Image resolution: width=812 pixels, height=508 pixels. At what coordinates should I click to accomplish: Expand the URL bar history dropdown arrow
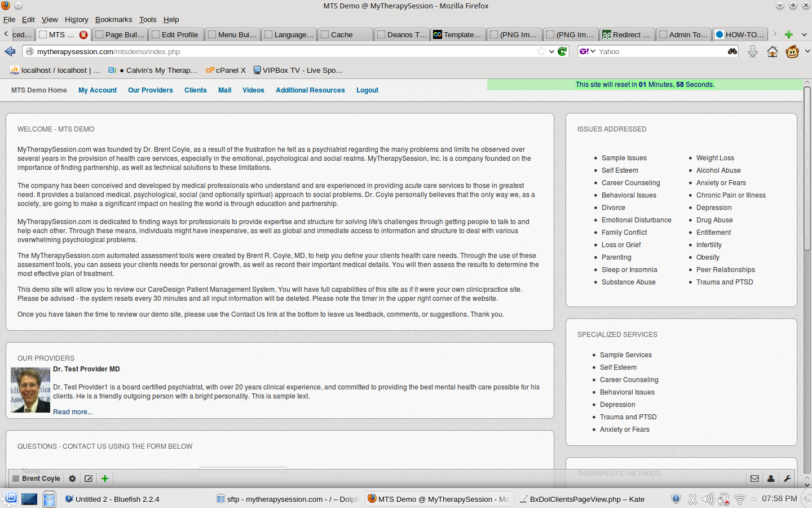551,51
